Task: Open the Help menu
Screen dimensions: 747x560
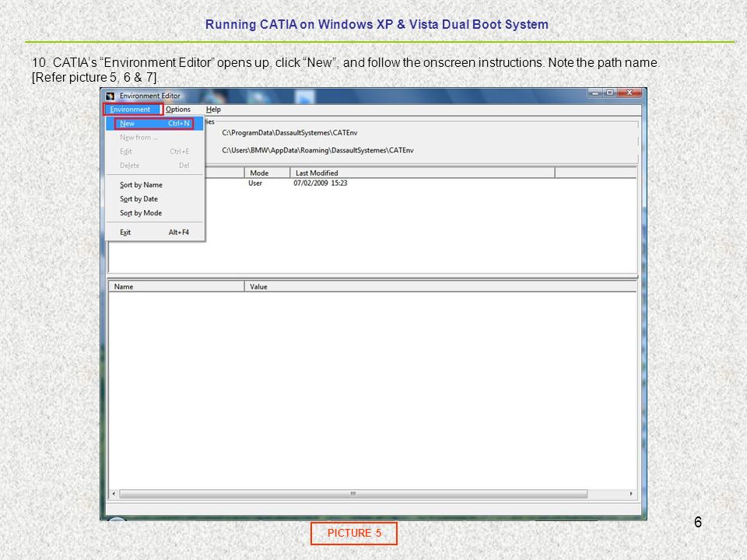Action: tap(213, 109)
